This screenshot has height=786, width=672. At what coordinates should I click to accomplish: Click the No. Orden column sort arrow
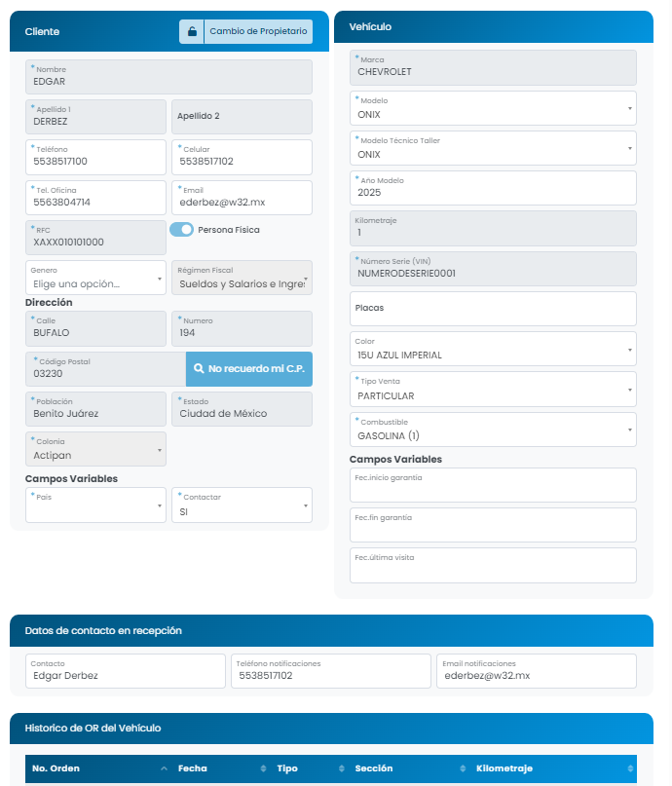point(163,769)
